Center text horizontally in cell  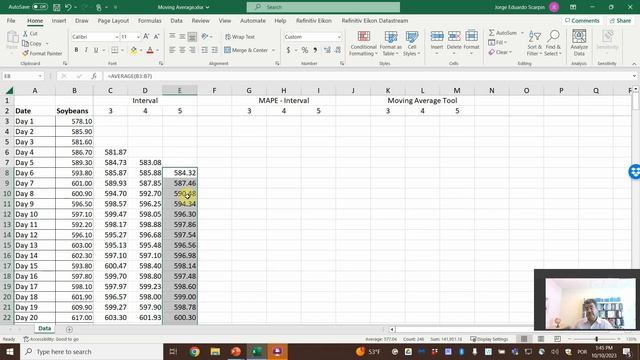point(182,50)
